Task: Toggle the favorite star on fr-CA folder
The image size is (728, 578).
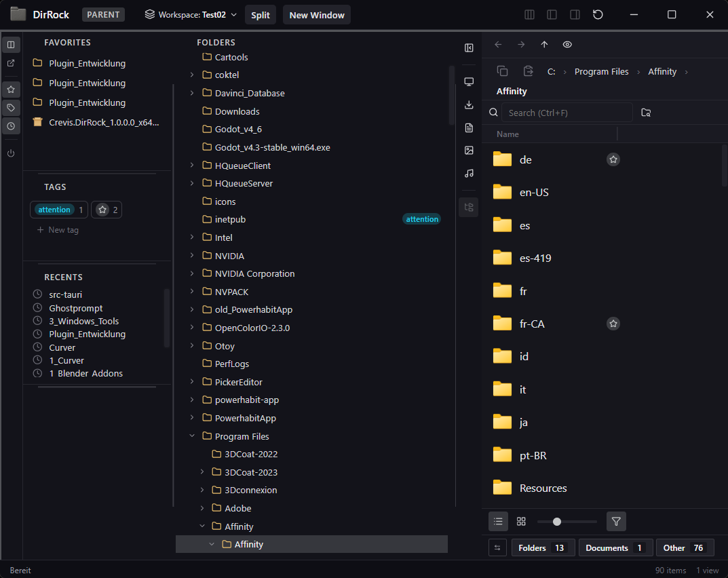Action: coord(613,324)
